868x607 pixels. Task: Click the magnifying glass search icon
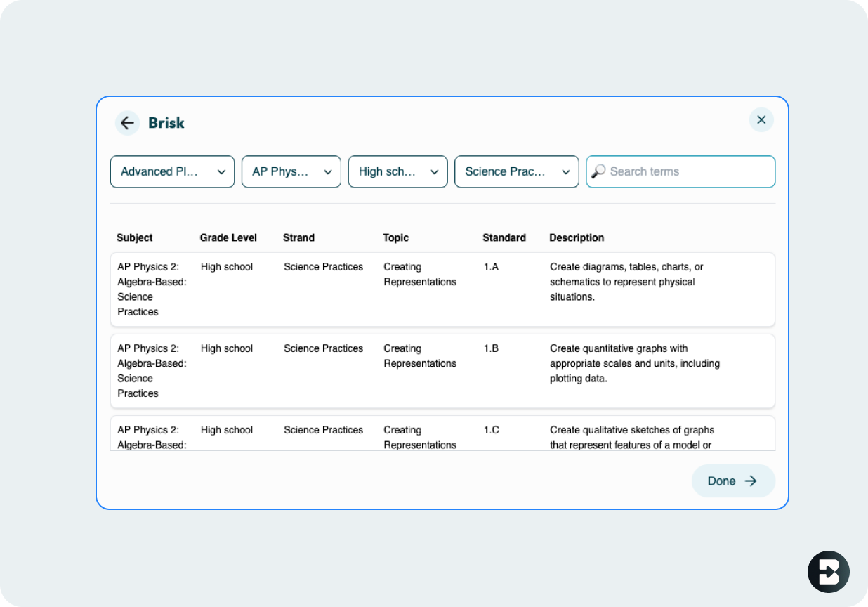(x=598, y=171)
